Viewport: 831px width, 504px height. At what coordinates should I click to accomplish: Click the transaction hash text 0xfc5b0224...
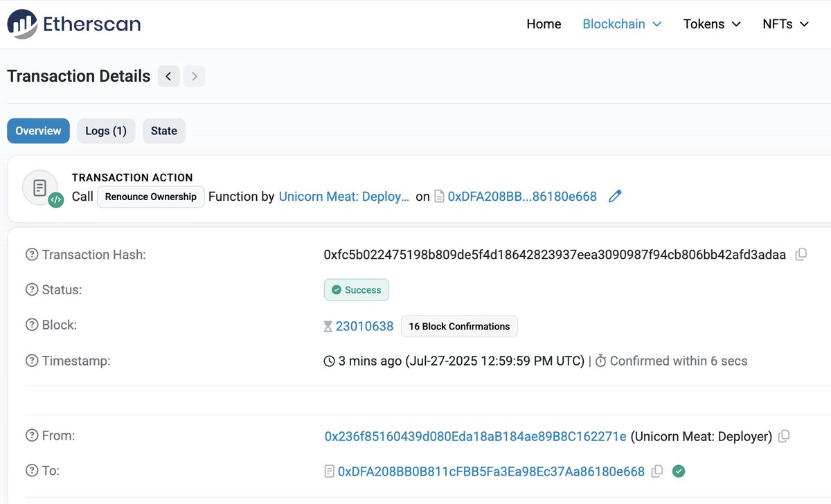(555, 255)
